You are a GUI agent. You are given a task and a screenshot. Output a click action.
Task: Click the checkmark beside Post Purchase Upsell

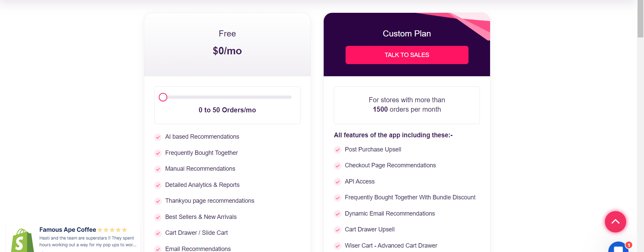pos(337,150)
